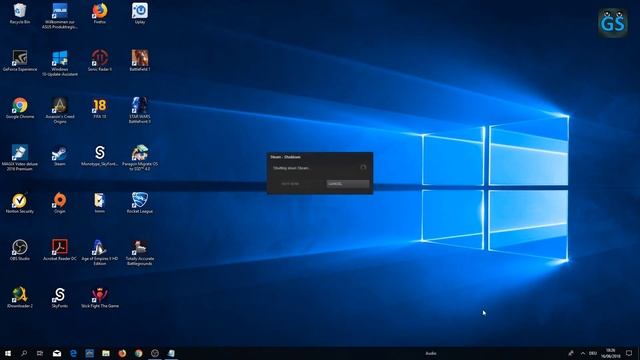Launch Sonic Radar II shortcut
Screen dimensions: 640x360
coord(100,60)
